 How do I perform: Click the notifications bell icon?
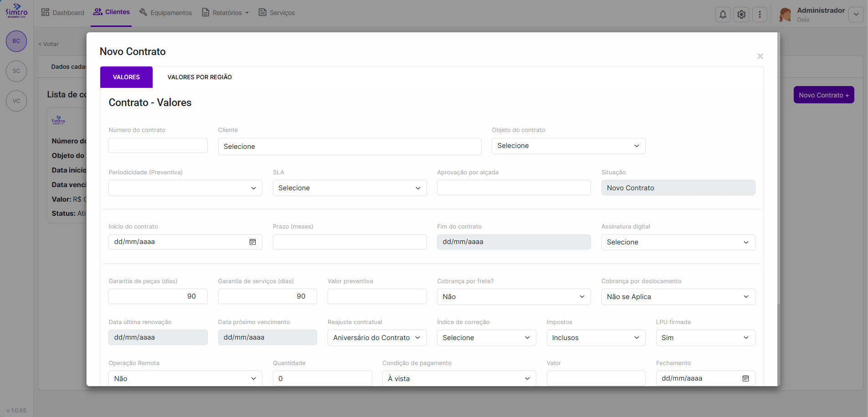click(x=723, y=15)
